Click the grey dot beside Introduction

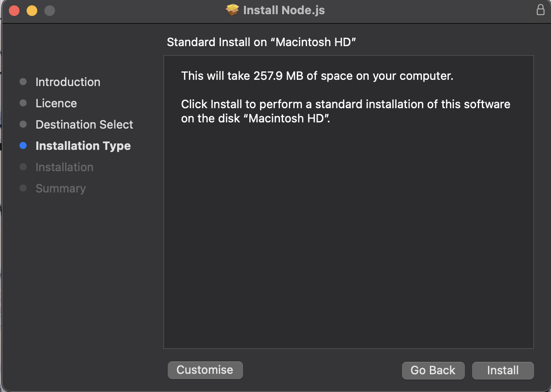coord(23,82)
